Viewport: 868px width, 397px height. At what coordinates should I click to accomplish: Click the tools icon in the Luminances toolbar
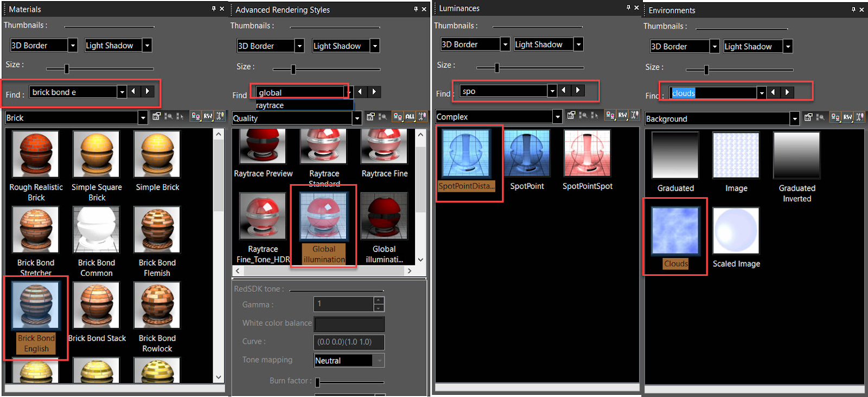635,115
